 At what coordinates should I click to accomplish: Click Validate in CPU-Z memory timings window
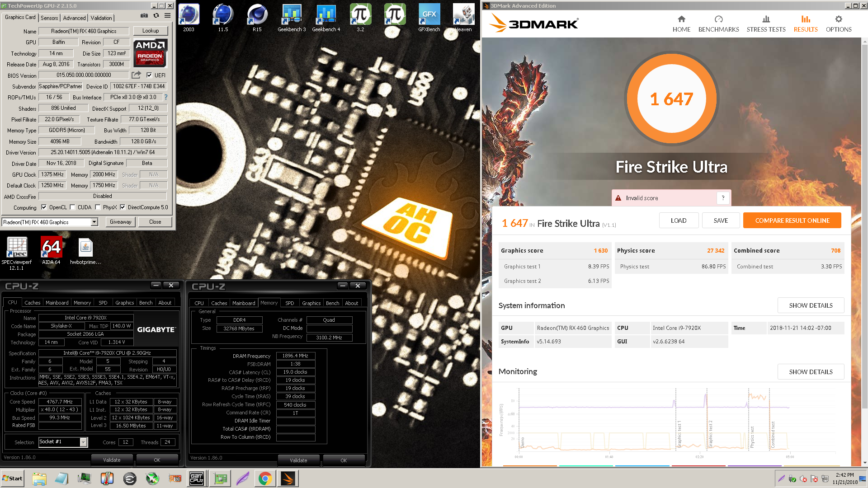298,460
